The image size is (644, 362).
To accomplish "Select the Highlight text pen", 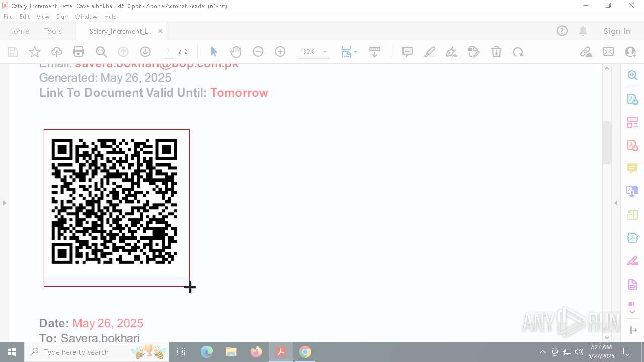I will point(430,52).
